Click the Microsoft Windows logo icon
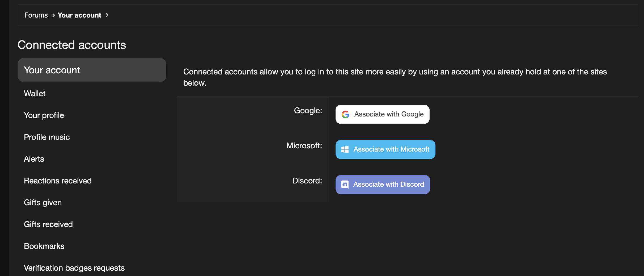Screen dimensions: 644x276 point(345,149)
